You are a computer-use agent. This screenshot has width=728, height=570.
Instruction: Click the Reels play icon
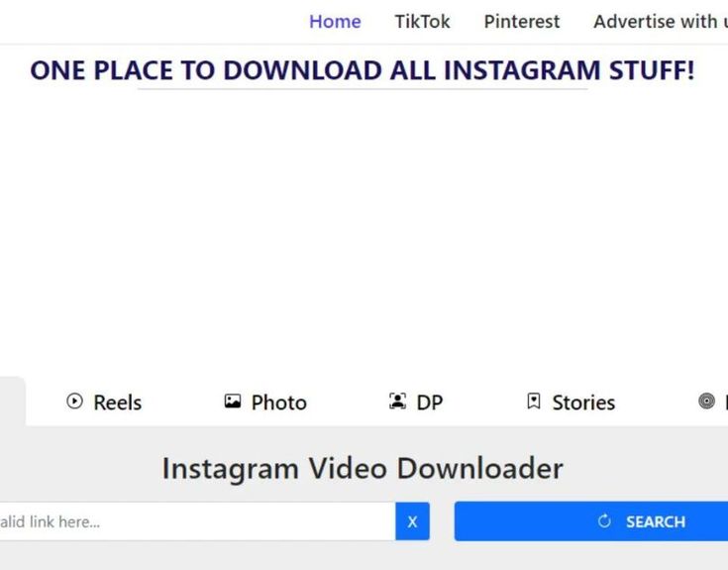click(74, 400)
